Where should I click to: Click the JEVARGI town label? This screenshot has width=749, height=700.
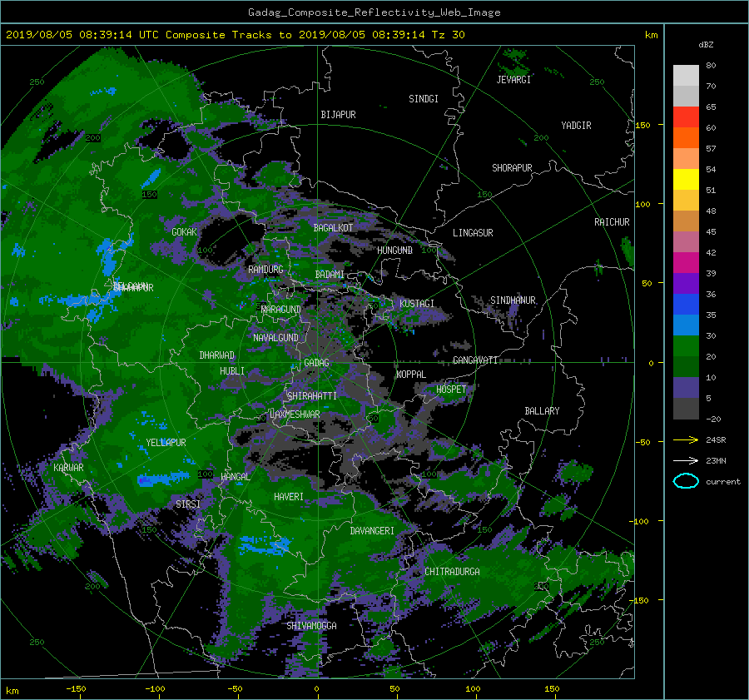click(x=513, y=80)
